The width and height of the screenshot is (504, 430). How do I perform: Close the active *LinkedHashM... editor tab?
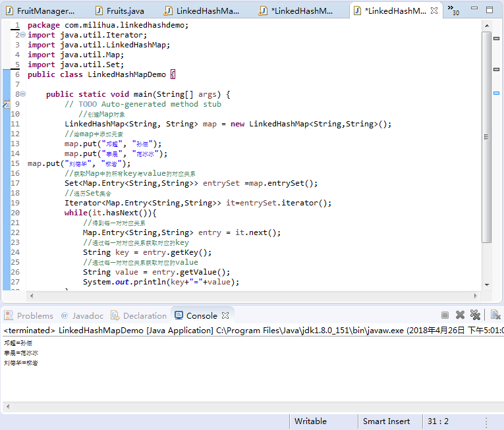tap(434, 11)
